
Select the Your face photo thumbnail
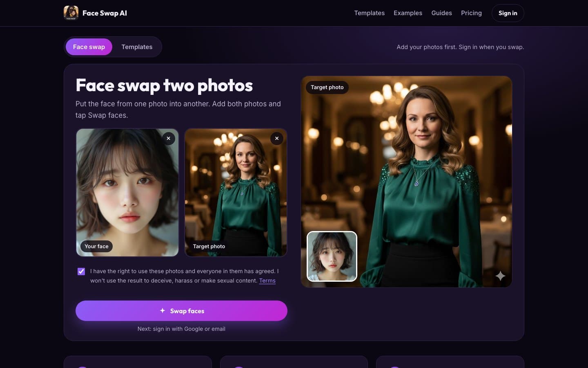[127, 193]
